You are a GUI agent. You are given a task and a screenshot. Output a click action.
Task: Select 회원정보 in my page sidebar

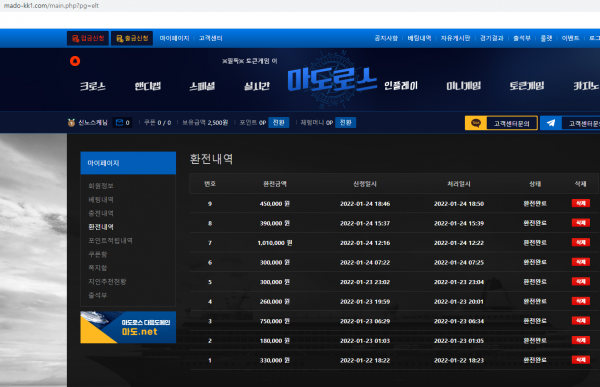point(101,186)
